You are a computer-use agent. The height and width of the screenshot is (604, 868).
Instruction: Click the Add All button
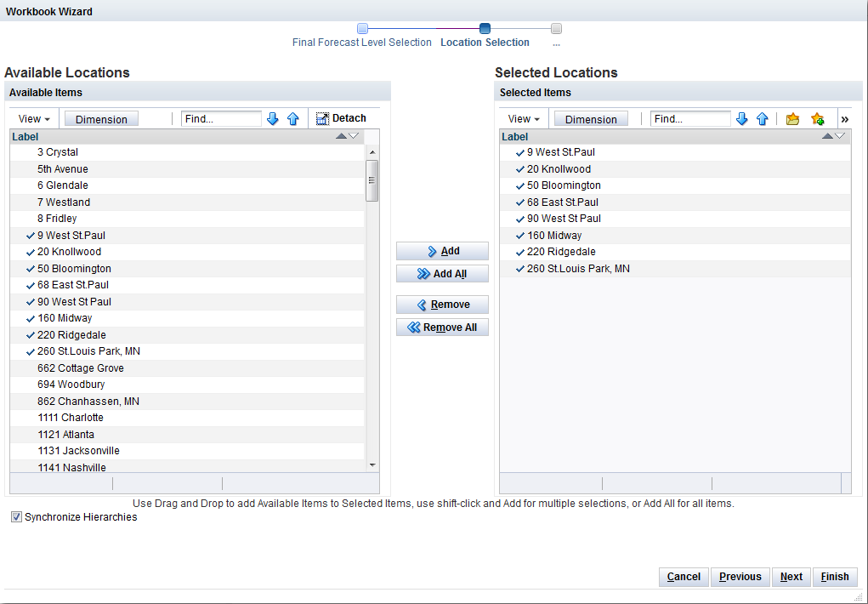[442, 274]
